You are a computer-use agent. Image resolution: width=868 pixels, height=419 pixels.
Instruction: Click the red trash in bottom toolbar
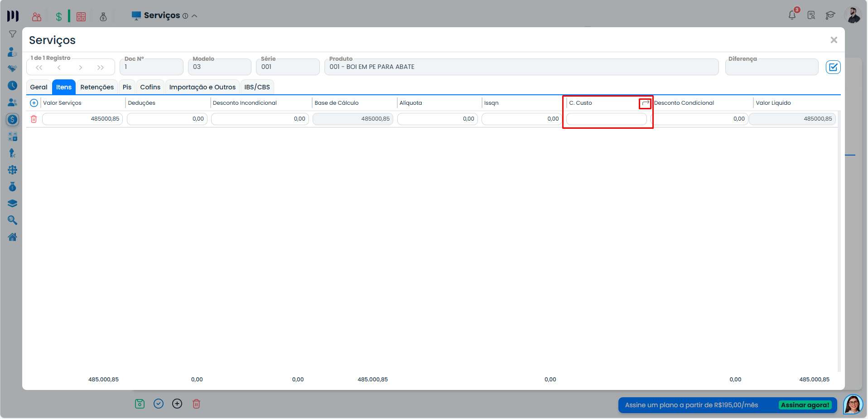point(196,404)
